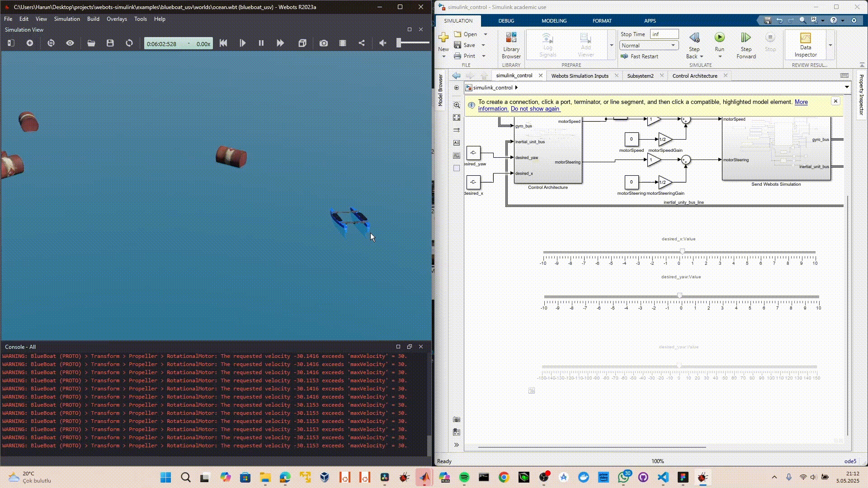
Task: Open the Webots view options eye icon
Action: 70,43
